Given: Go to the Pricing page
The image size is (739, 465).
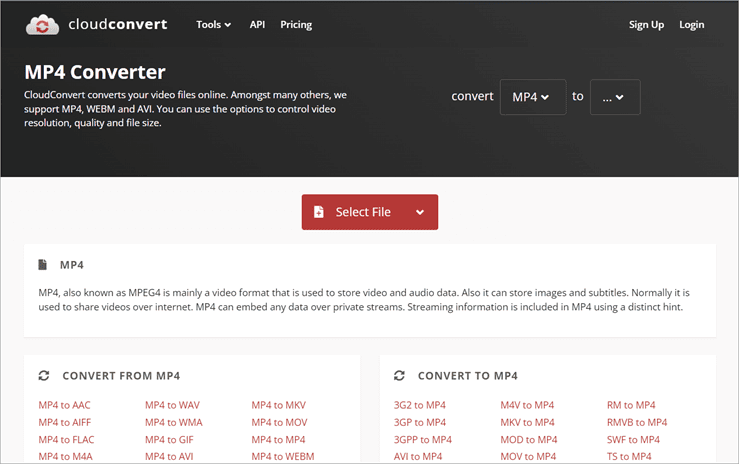Looking at the screenshot, I should tap(296, 24).
